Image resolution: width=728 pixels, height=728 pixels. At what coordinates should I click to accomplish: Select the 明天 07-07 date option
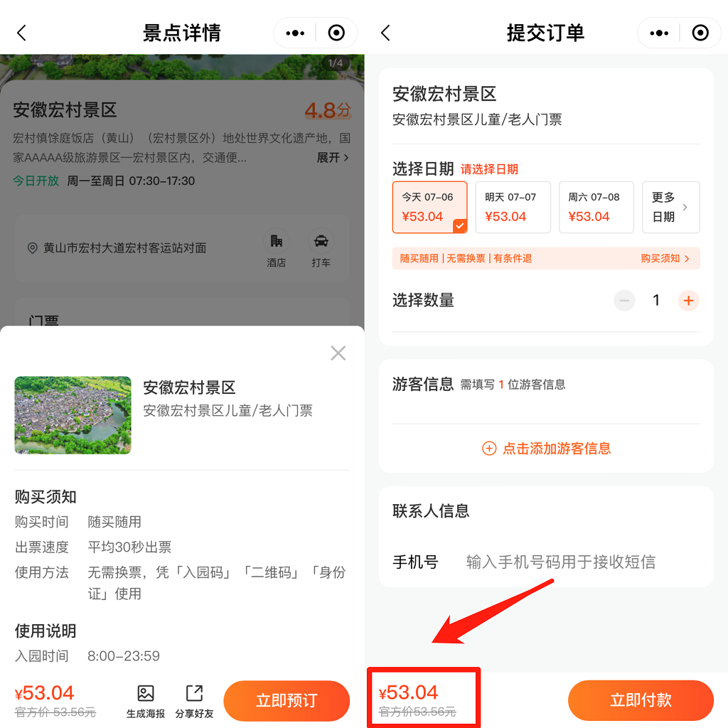tap(513, 207)
